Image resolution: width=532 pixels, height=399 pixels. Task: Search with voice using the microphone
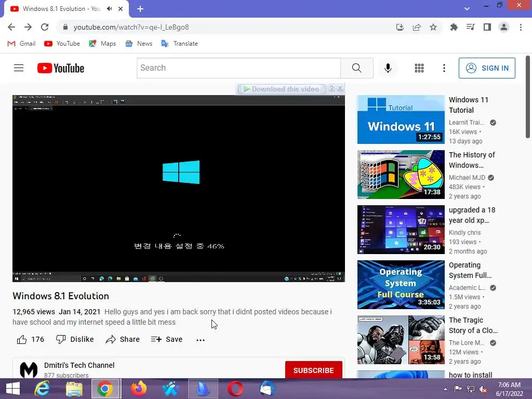(388, 68)
